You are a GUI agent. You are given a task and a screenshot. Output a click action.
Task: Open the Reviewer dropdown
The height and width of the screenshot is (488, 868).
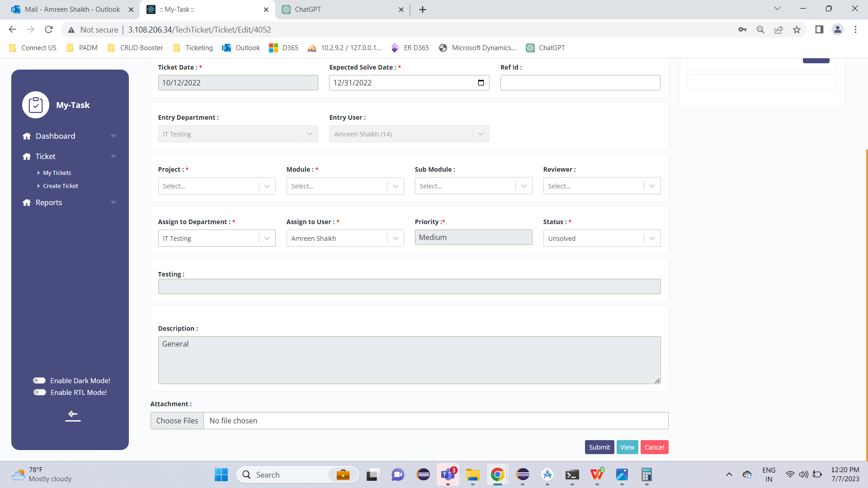[x=602, y=186]
